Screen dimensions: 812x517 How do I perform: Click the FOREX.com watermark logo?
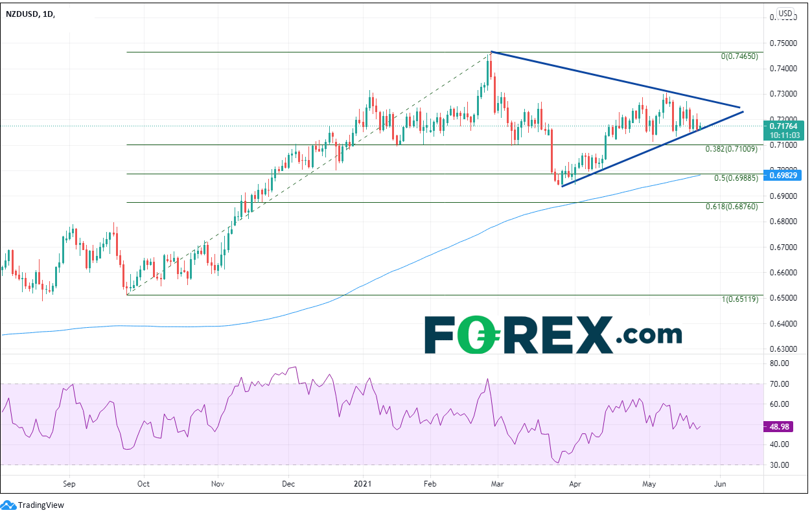point(553,335)
